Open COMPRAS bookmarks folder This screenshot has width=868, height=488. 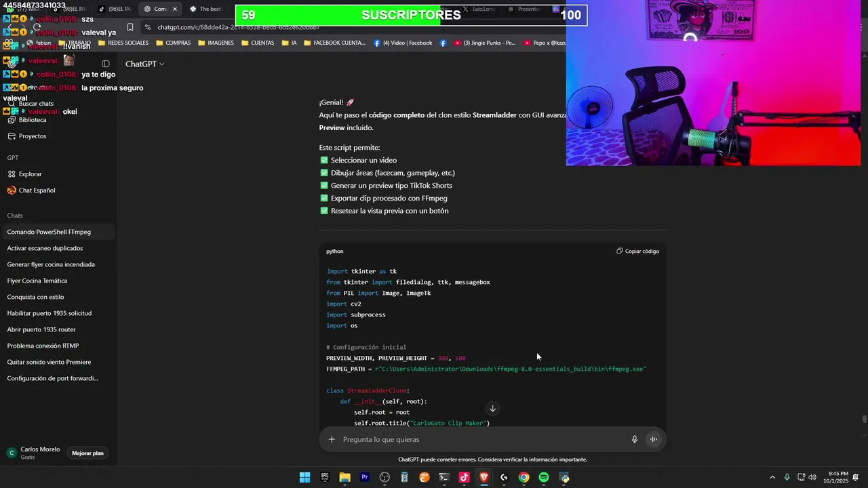coord(173,43)
